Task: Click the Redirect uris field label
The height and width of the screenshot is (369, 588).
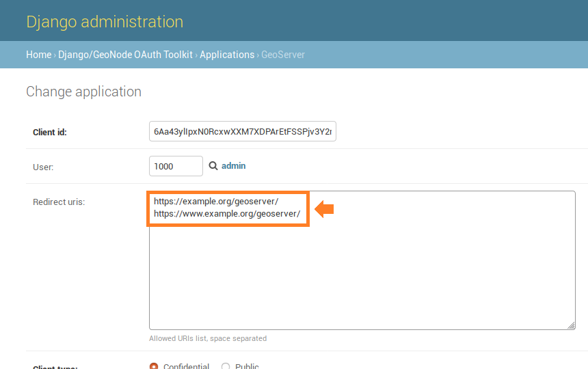Action: click(59, 202)
